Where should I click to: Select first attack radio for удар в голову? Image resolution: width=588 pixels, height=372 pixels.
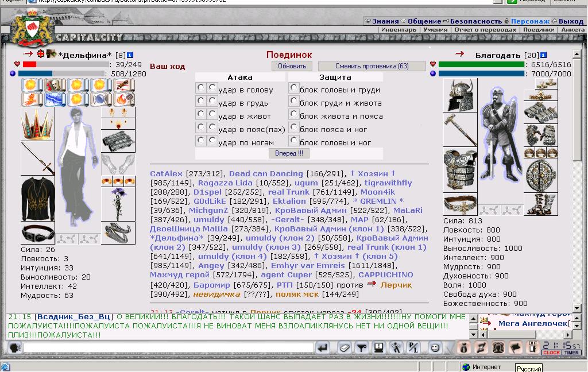click(x=201, y=87)
